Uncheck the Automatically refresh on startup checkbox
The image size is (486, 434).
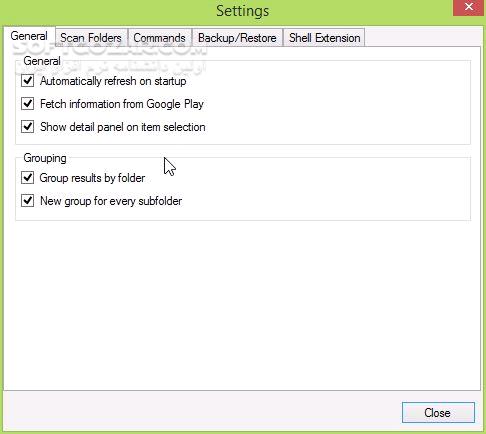[x=27, y=81]
